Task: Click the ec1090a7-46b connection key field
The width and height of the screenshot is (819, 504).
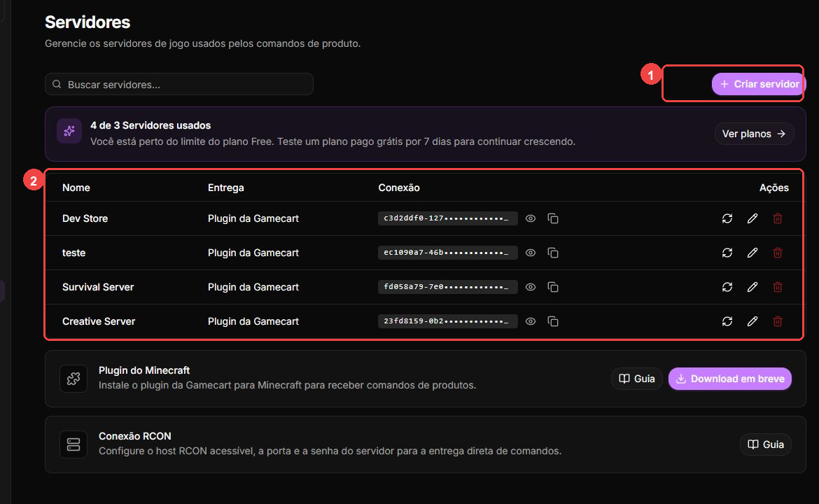Action: (x=447, y=253)
